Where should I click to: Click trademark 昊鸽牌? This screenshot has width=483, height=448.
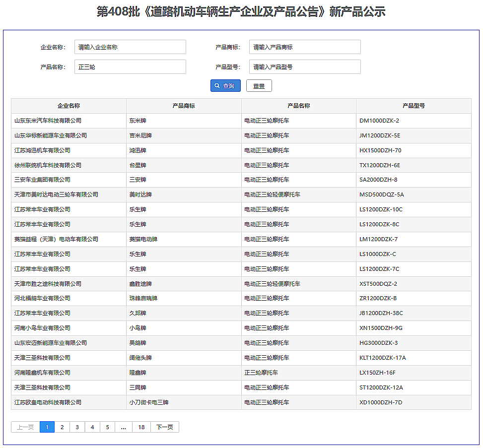tap(138, 343)
